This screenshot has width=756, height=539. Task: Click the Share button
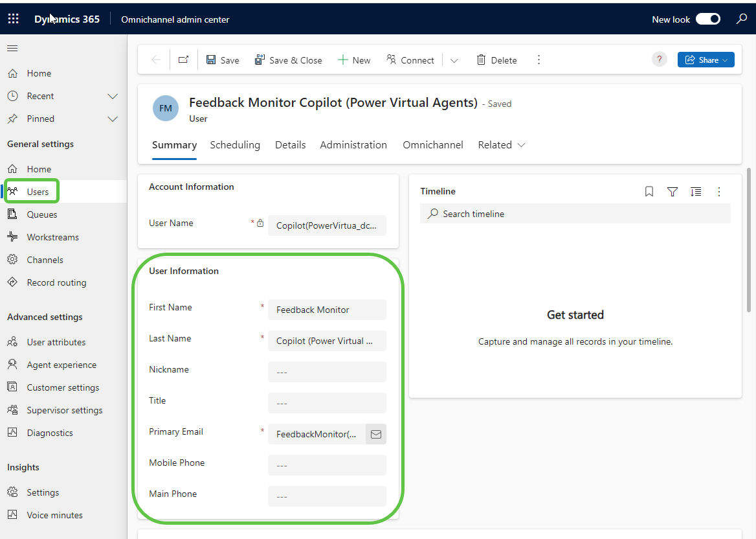706,60
